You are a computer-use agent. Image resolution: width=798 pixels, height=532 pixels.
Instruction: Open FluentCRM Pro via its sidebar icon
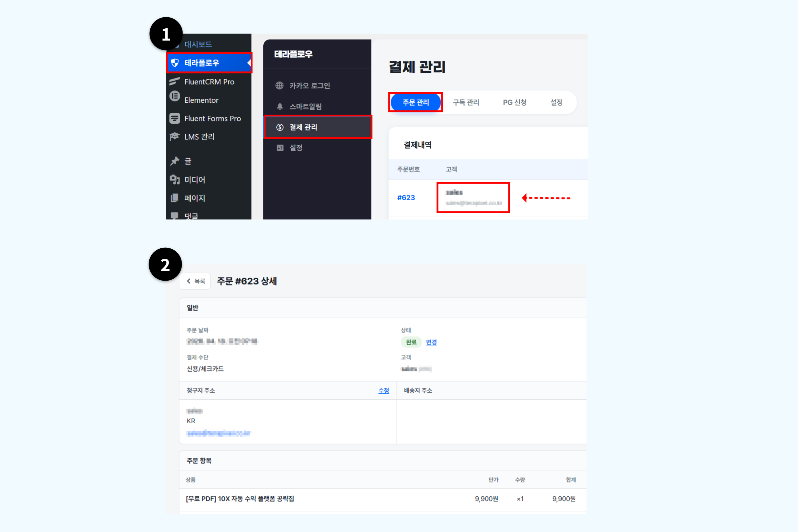point(174,81)
